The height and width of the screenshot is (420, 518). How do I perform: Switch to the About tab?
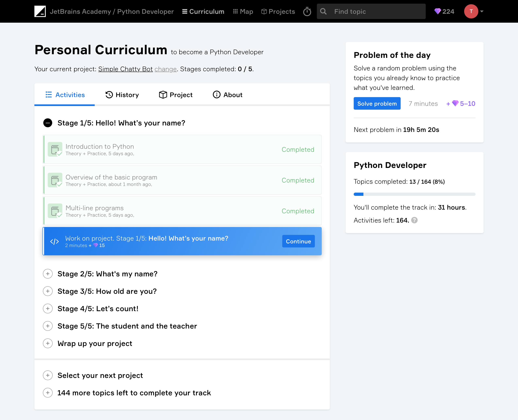pyautogui.click(x=227, y=95)
